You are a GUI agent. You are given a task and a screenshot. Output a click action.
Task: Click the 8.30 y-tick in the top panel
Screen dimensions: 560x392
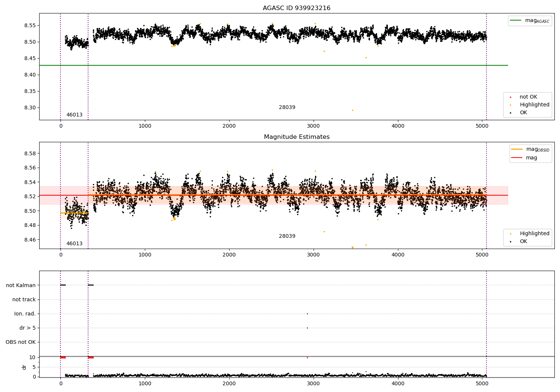tap(30, 108)
